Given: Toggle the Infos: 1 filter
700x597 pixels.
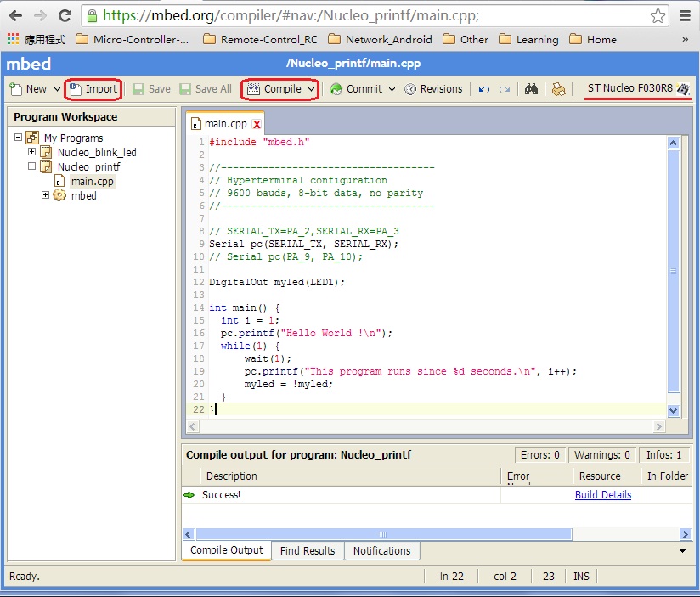Looking at the screenshot, I should click(x=663, y=454).
